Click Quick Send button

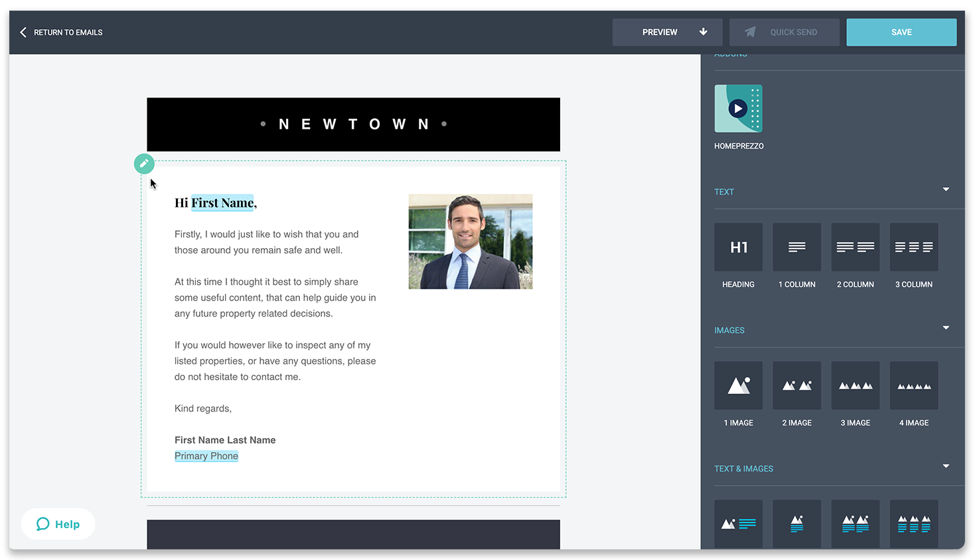coord(784,32)
